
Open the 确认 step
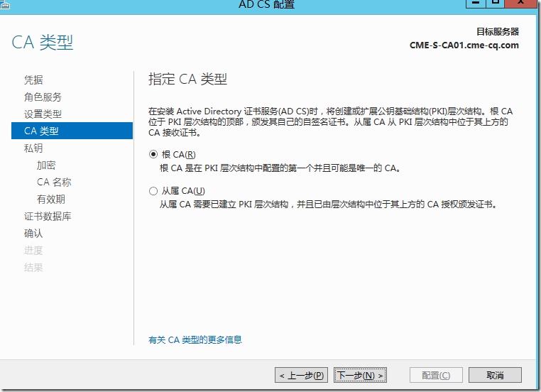33,233
